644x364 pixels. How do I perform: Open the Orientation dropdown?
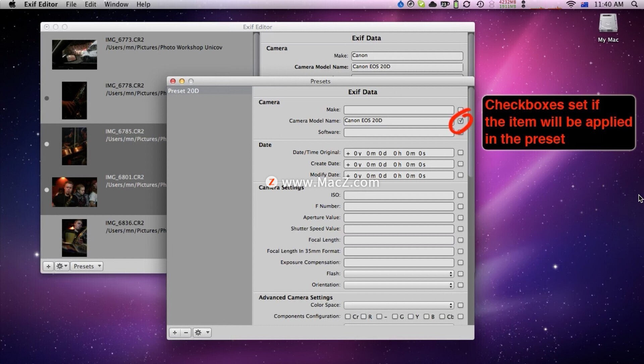click(399, 285)
